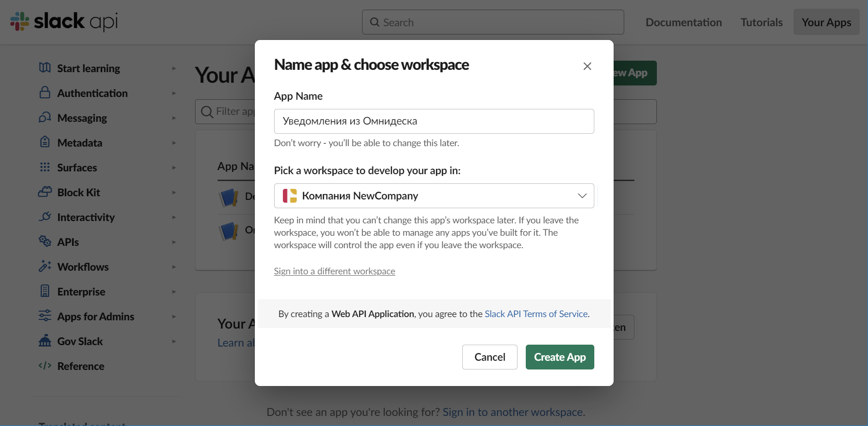Click the NewCompany workspace logo icon
Image resolution: width=868 pixels, height=426 pixels.
pyautogui.click(x=290, y=196)
